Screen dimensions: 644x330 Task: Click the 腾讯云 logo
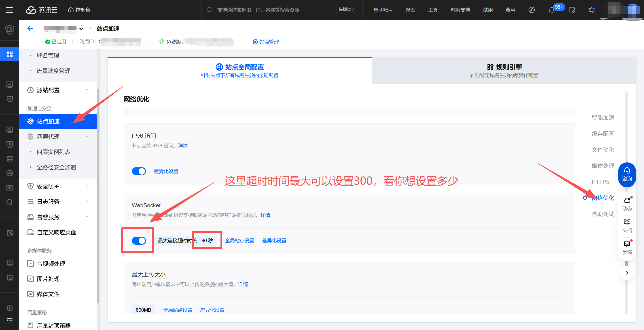coord(42,10)
